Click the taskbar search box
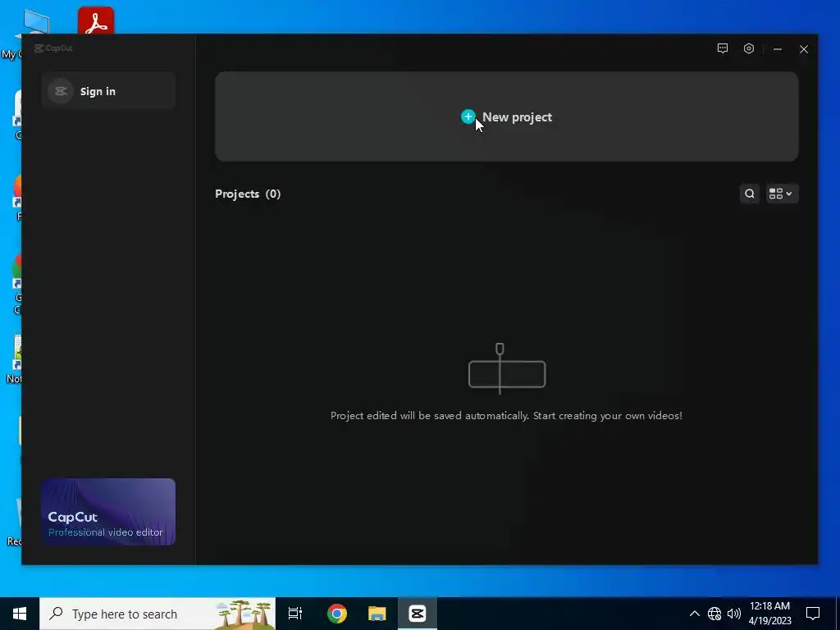 click(157, 614)
